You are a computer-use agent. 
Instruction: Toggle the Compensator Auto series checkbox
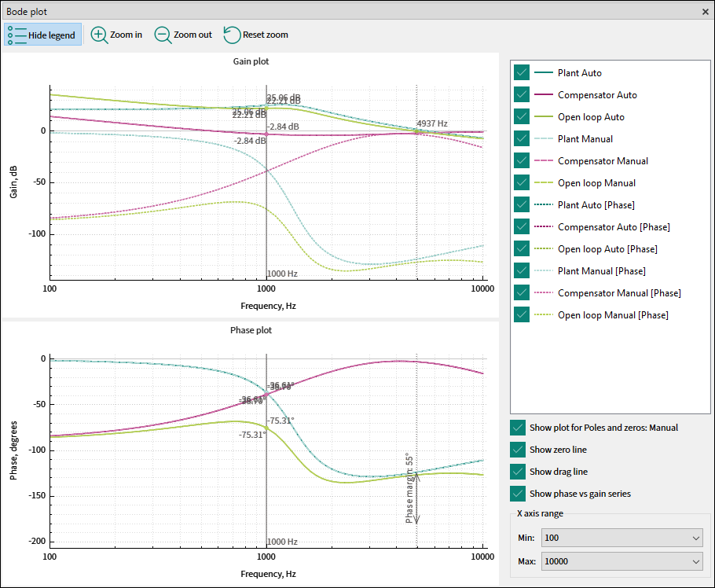click(521, 94)
